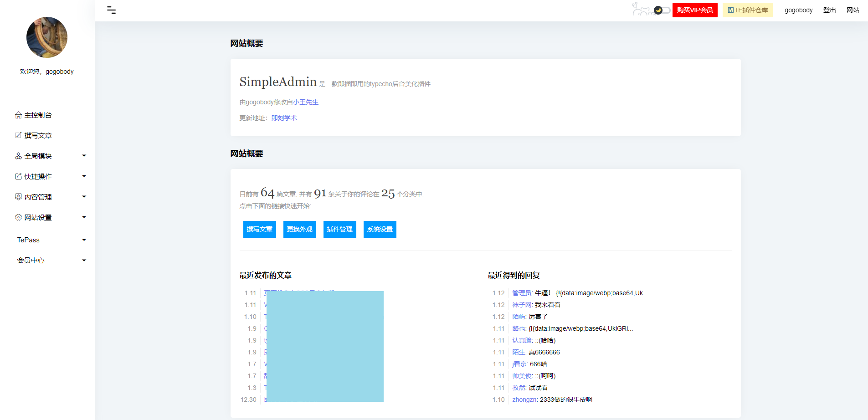Open the TE插件仓库 button
This screenshot has width=868, height=420.
tap(747, 10)
